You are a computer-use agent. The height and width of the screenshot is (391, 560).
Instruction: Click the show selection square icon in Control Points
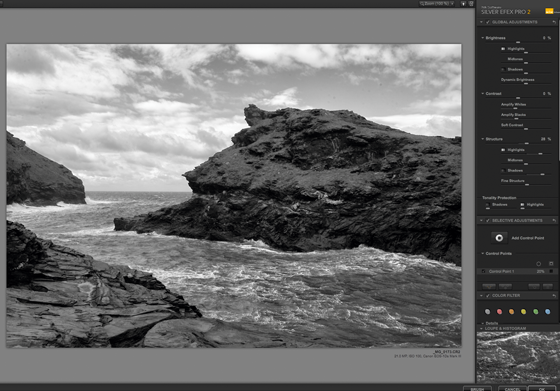pyautogui.click(x=551, y=264)
